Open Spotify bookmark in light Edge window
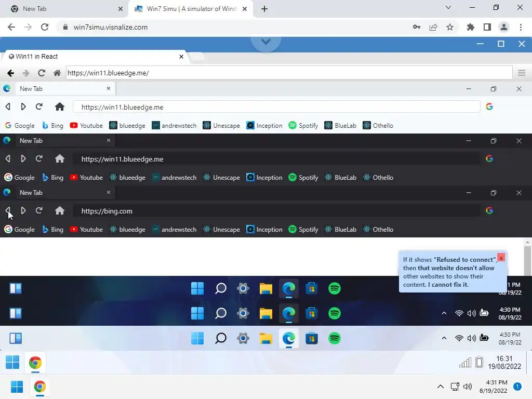Image resolution: width=532 pixels, height=399 pixels. pos(303,125)
